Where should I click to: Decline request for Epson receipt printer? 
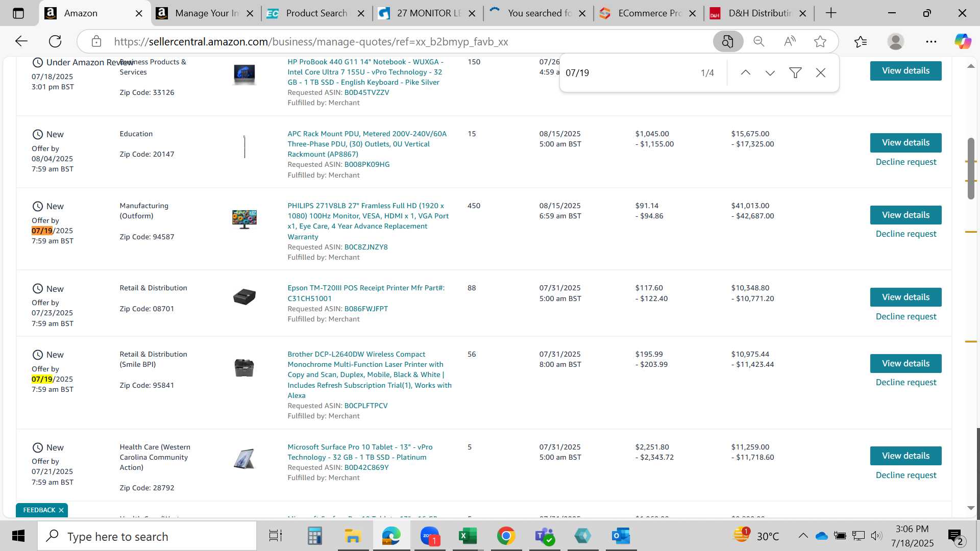[906, 317]
